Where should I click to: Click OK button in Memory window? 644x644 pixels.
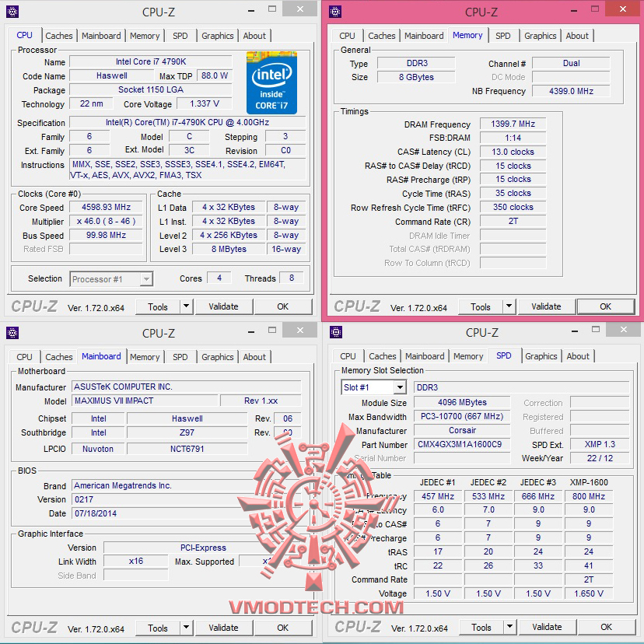click(605, 306)
